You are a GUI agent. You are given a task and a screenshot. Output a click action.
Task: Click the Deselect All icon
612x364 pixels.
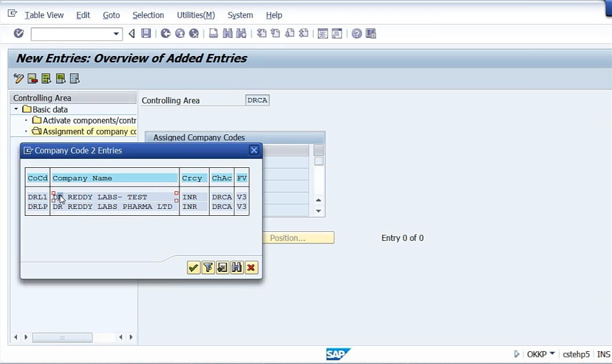tap(75, 79)
